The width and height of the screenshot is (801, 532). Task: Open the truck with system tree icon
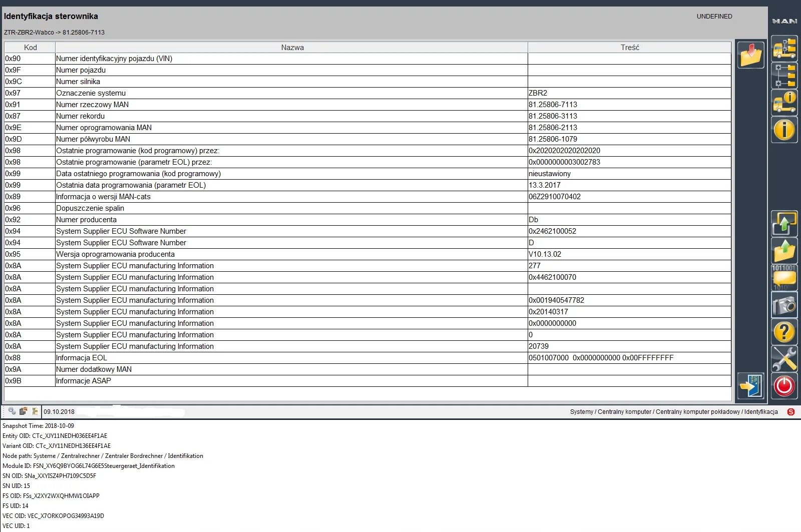[x=784, y=48]
